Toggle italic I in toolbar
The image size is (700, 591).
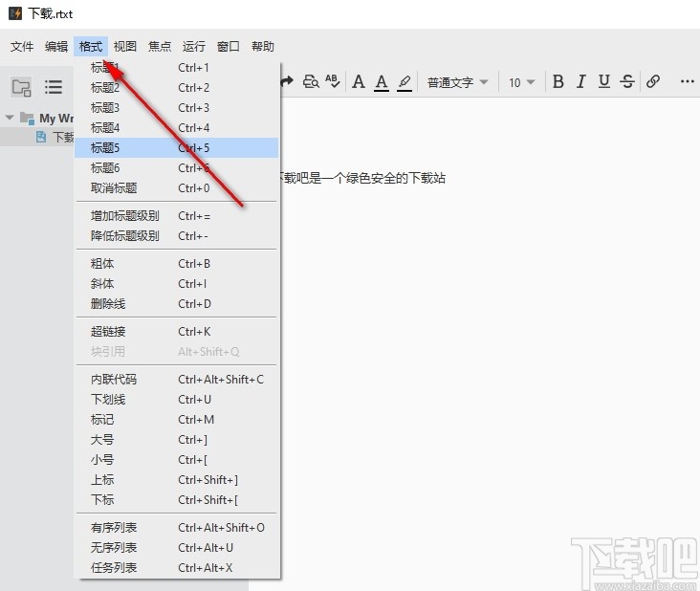point(580,81)
